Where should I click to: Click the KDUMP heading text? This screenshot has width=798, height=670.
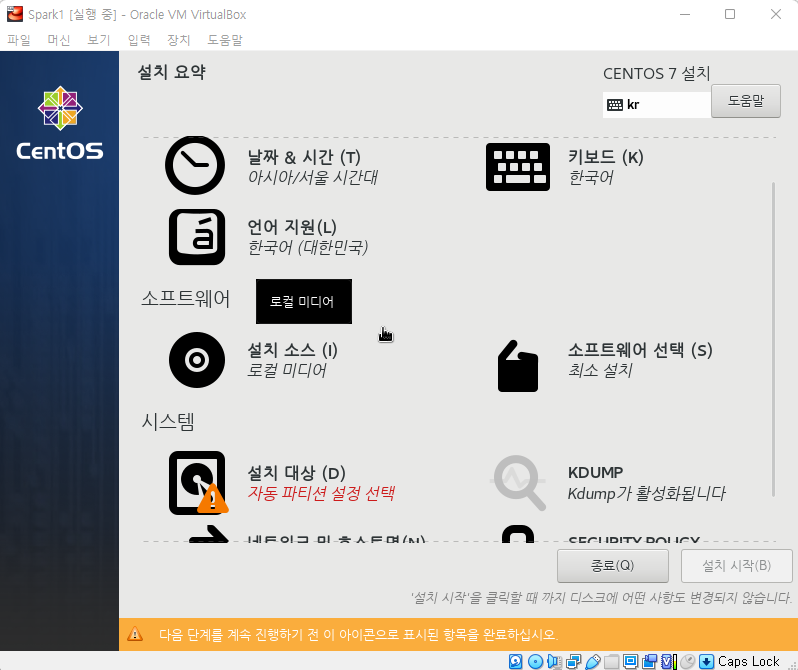pyautogui.click(x=595, y=472)
